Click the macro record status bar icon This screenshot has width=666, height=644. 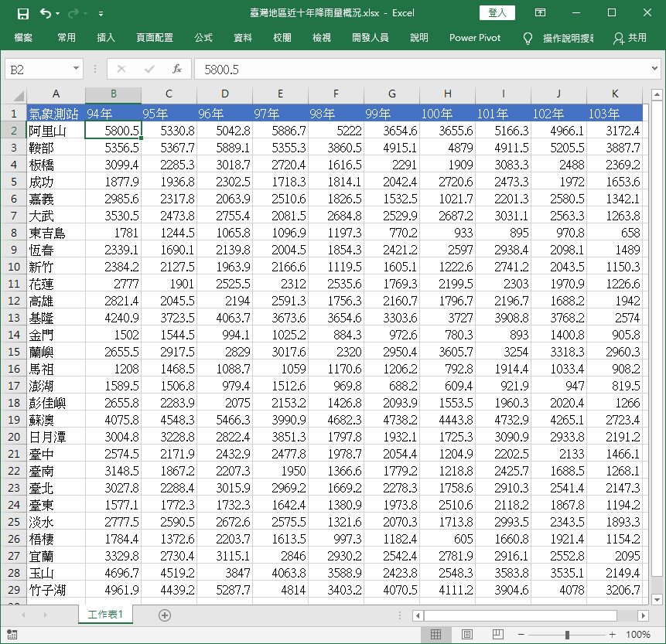pos(12,635)
